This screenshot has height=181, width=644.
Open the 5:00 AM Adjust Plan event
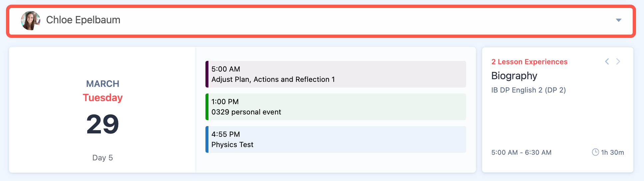point(336,74)
